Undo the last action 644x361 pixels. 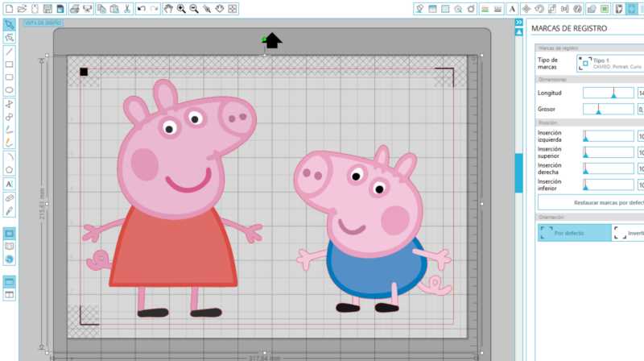click(x=142, y=9)
